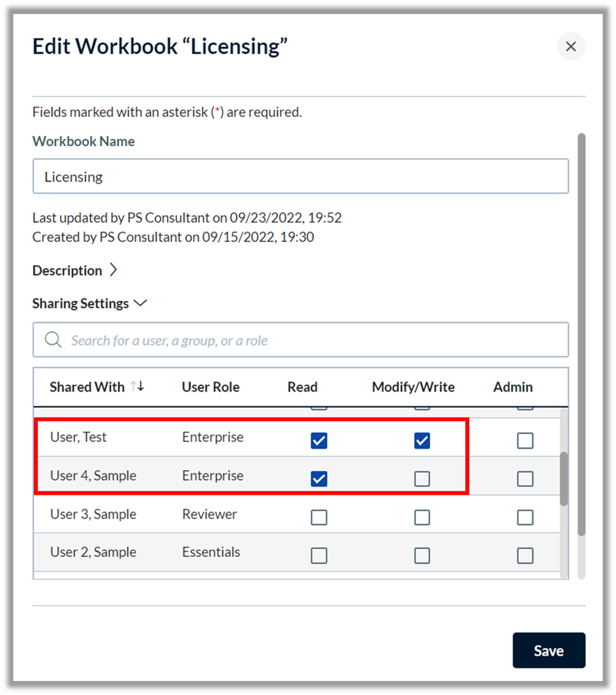Click the user, group, or role search box
The height and width of the screenshot is (695, 616).
click(301, 340)
